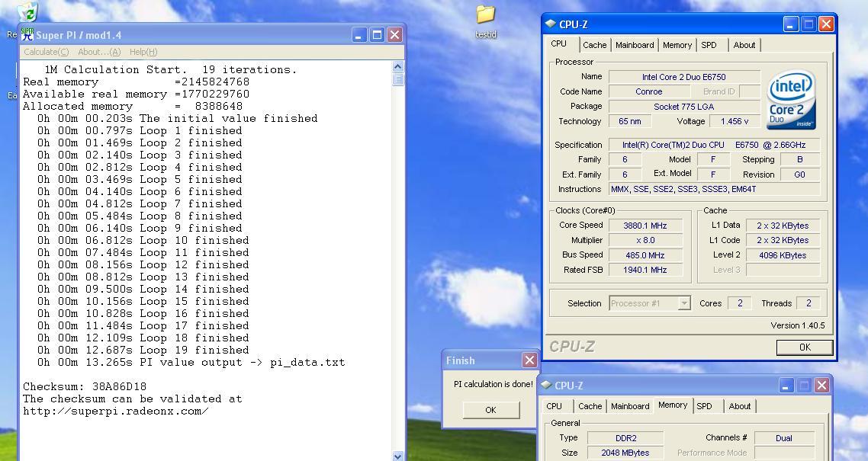Click the PI calculation is done message
Image resolution: width=868 pixels, height=461 pixels.
click(493, 383)
